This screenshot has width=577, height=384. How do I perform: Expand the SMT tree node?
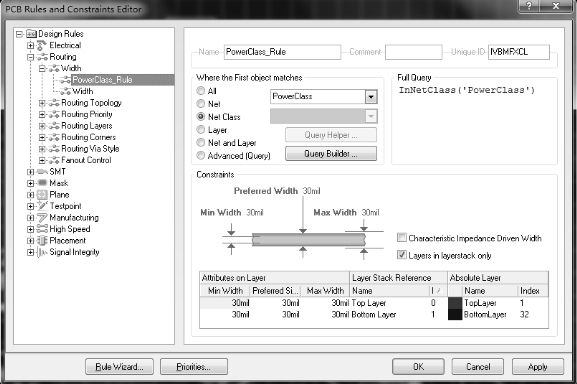point(31,172)
